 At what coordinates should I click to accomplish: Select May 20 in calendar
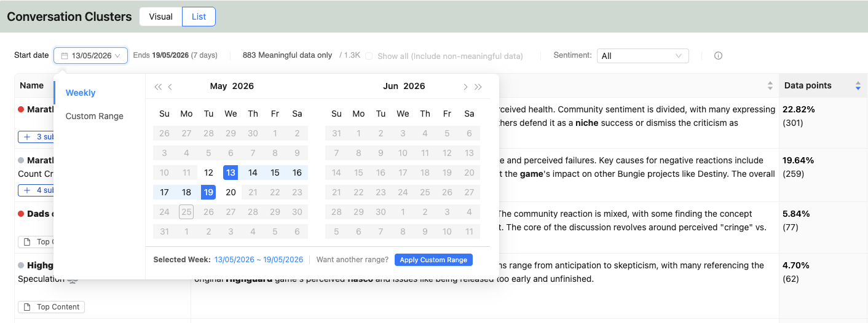pos(231,192)
